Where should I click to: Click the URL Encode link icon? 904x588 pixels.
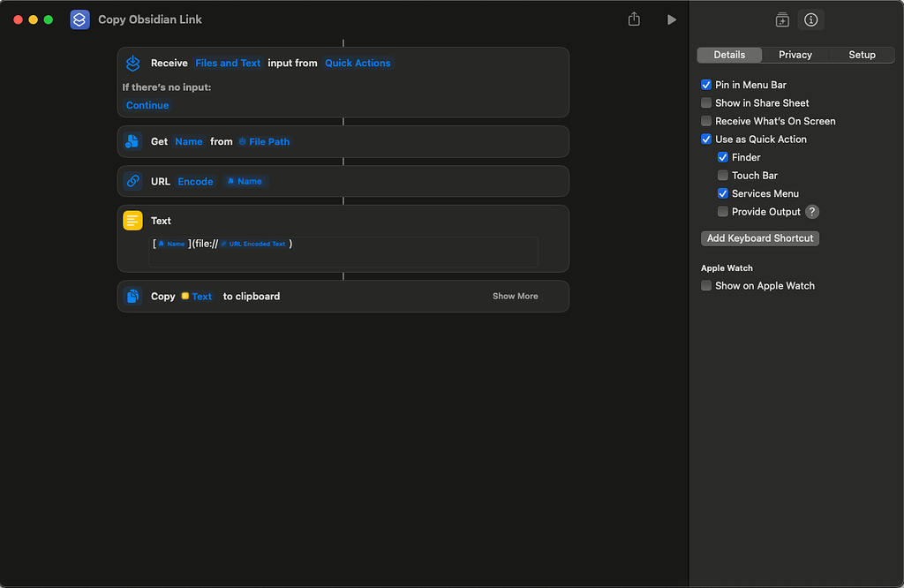132,181
